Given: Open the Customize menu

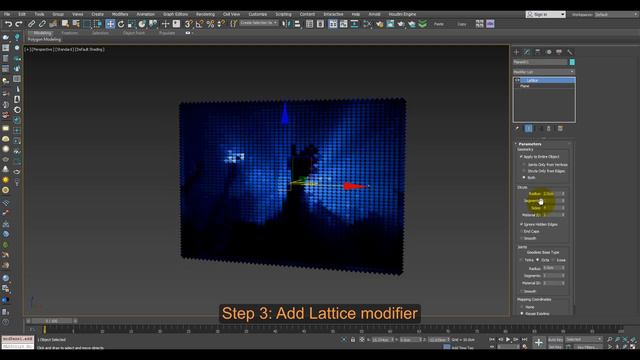Looking at the screenshot, I should (258, 14).
